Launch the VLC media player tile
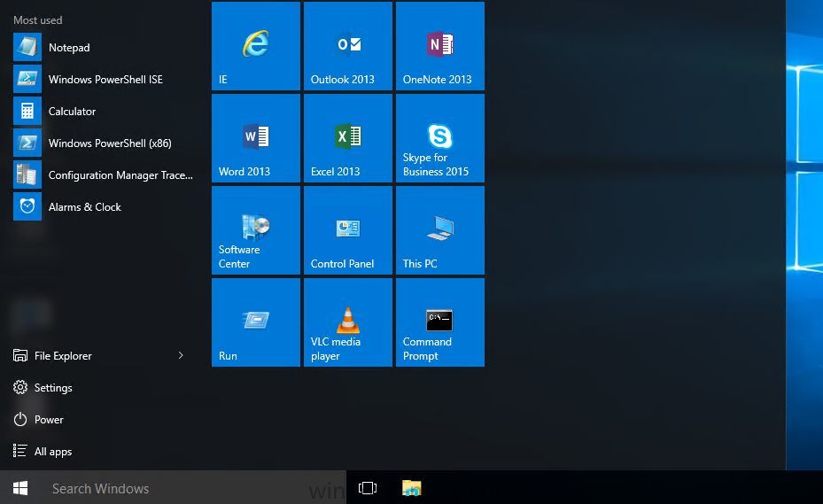Viewport: 823px width, 504px height. (348, 322)
